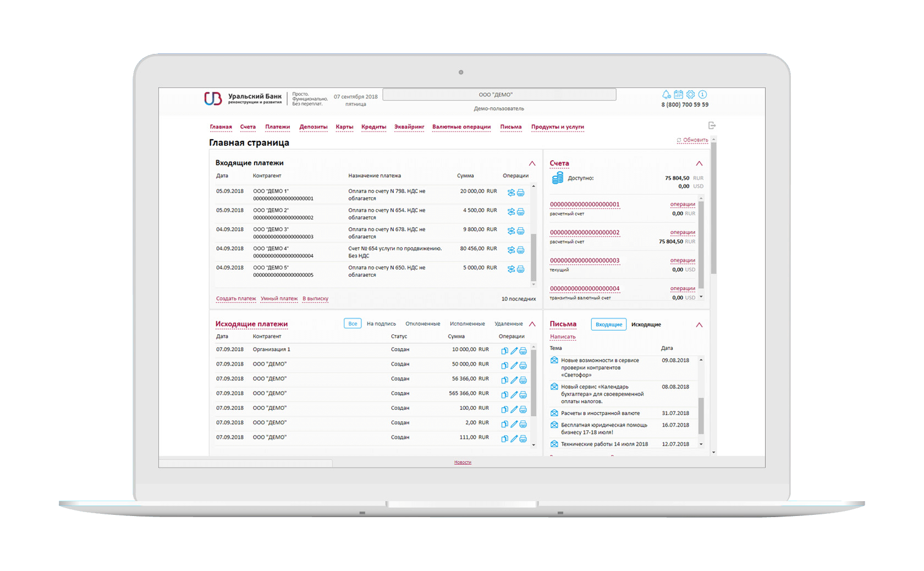The width and height of the screenshot is (924, 571).
Task: Print the 4 500,00 RUR incoming payment
Action: 521,212
